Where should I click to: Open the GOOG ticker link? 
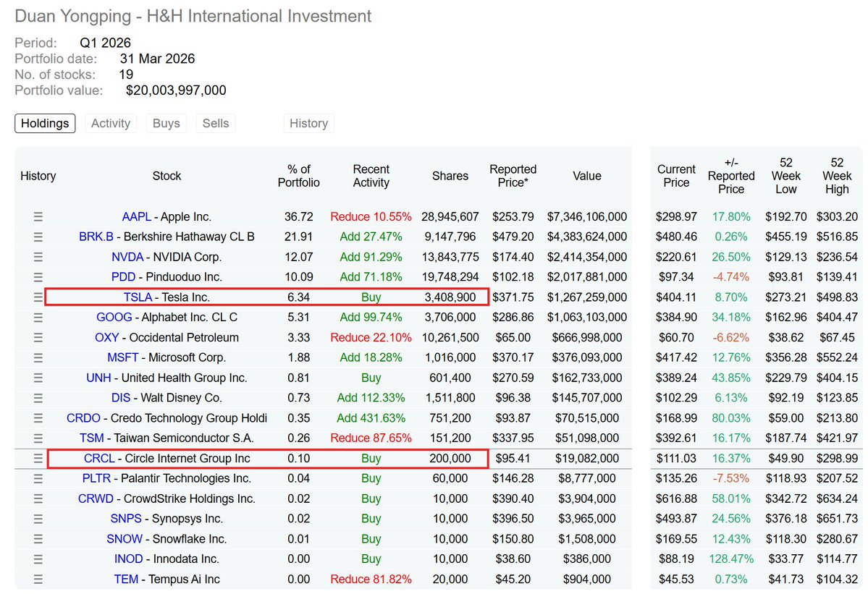[x=114, y=318]
